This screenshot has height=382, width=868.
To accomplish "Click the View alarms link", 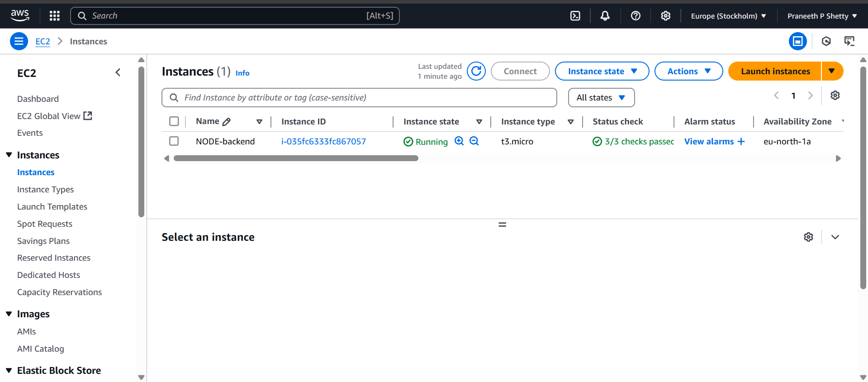I will point(709,141).
